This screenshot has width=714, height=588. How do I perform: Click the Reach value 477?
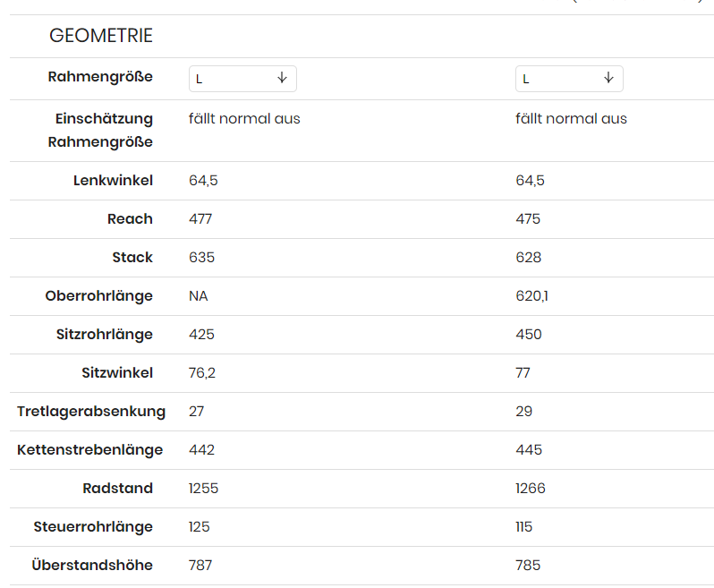point(200,219)
